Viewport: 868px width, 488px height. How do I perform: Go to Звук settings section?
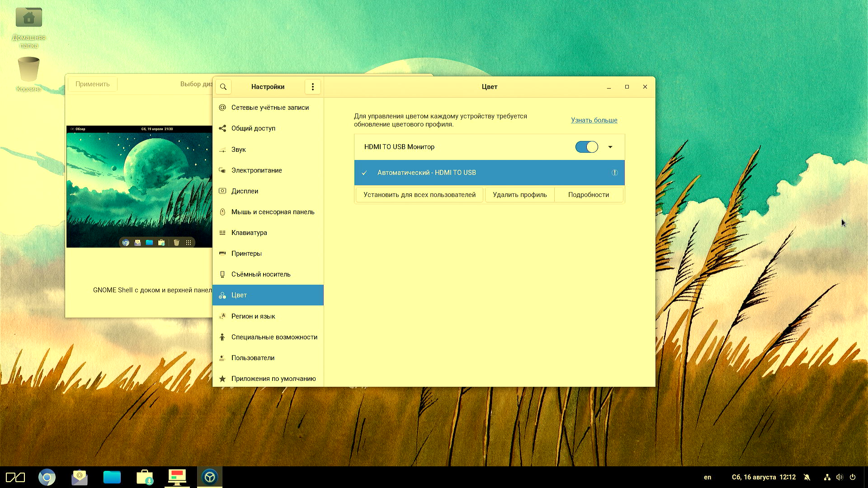pos(238,150)
